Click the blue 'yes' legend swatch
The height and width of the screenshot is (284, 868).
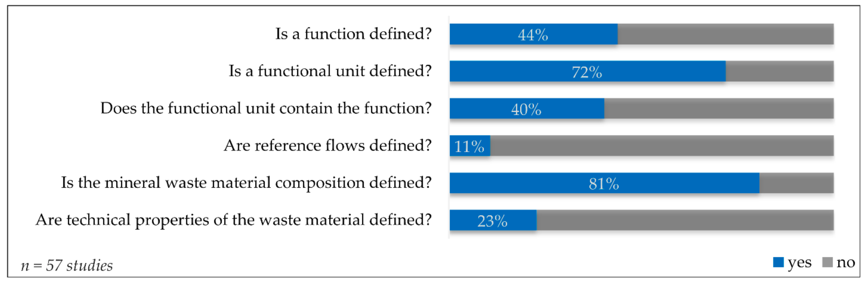point(778,262)
